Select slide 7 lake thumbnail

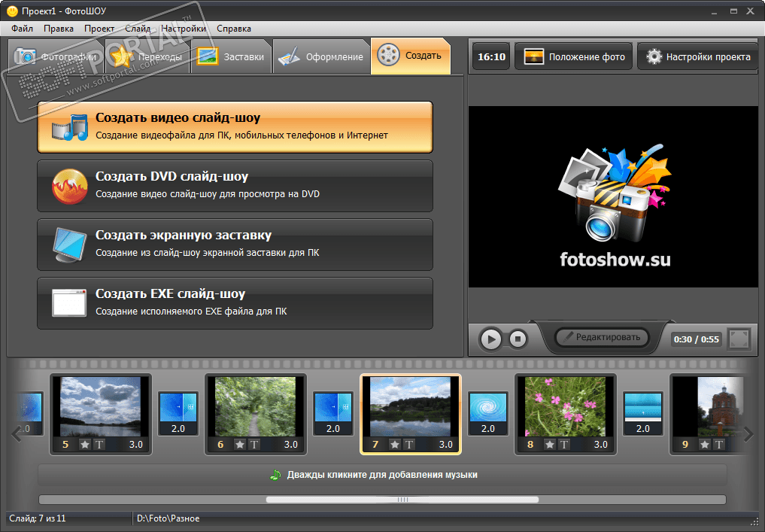point(410,406)
